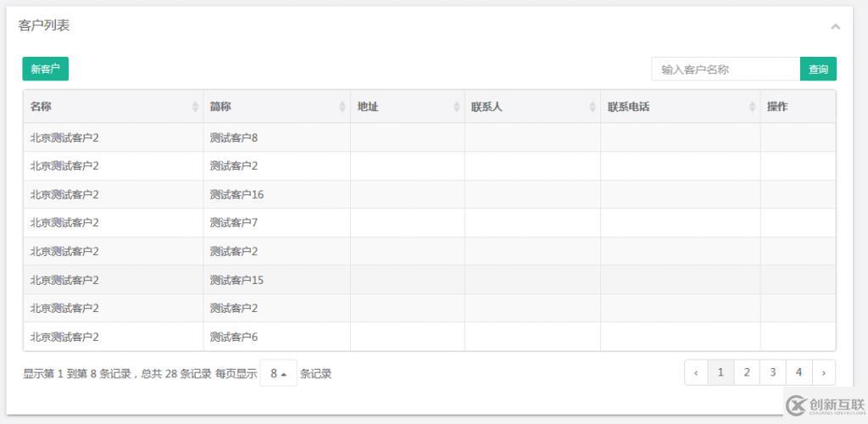
Task: Click the 名称 column header
Action: (x=113, y=107)
